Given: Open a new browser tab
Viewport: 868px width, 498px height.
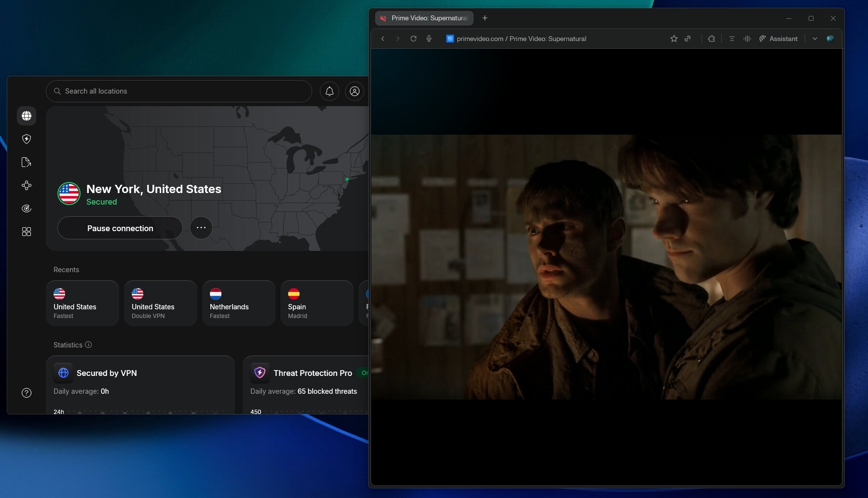Looking at the screenshot, I should click(485, 18).
